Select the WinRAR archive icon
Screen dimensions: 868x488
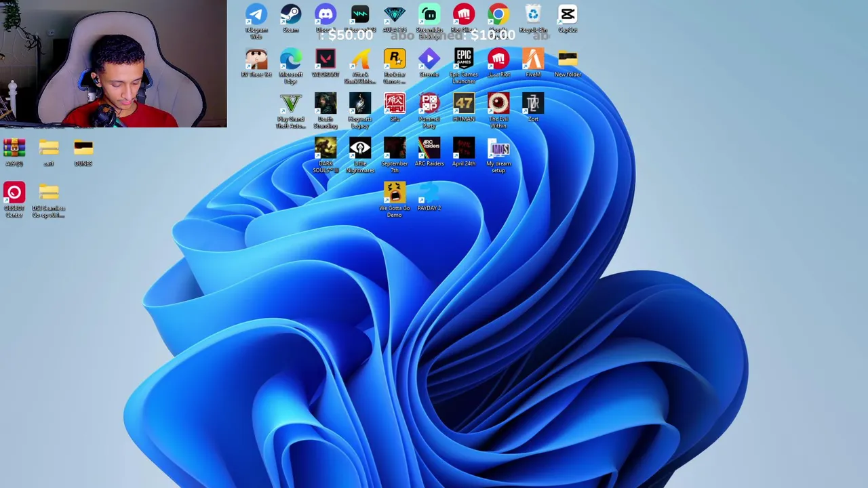pyautogui.click(x=14, y=152)
